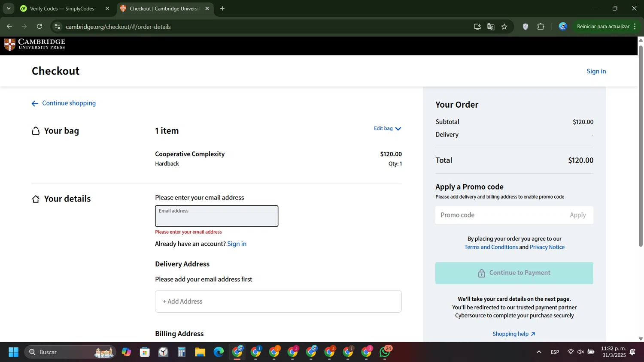Focus the Email address field

(x=216, y=216)
